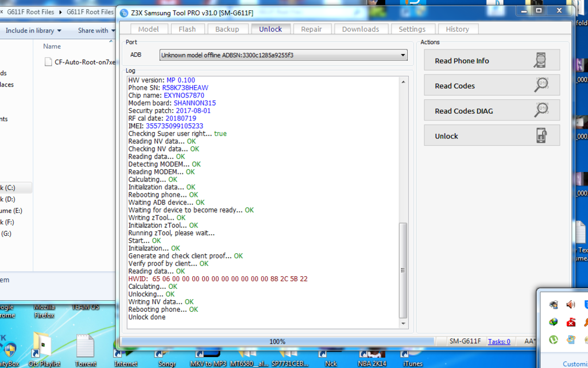Click the volume speaker tray icon
The width and height of the screenshot is (588, 368).
pos(571,304)
